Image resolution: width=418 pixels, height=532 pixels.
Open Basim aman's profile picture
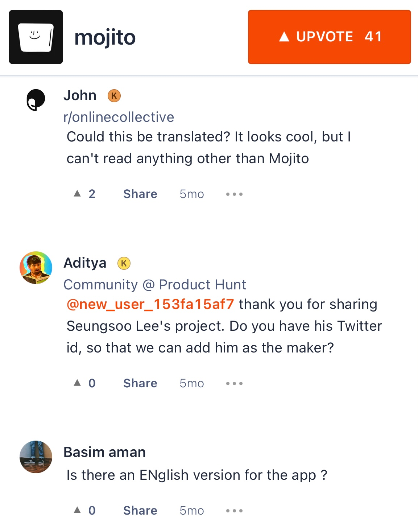coord(36,457)
